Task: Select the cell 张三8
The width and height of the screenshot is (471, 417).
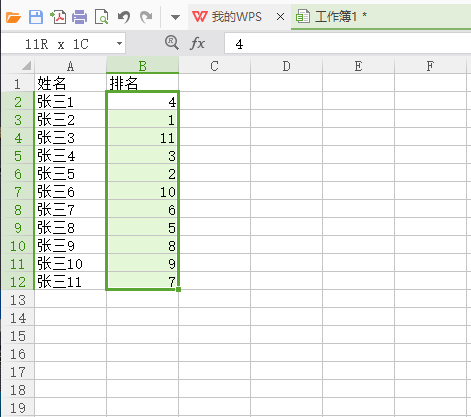Action: pyautogui.click(x=70, y=227)
